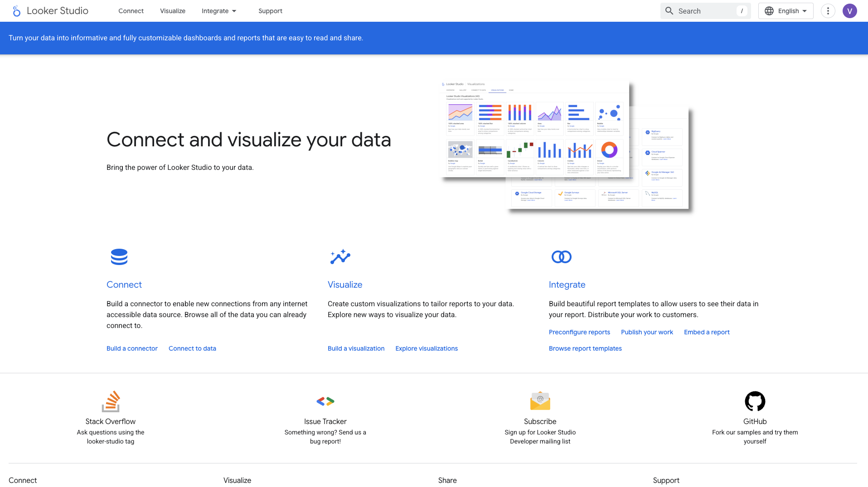The width and height of the screenshot is (868, 487).
Task: Follow the Build a connector link
Action: point(132,348)
